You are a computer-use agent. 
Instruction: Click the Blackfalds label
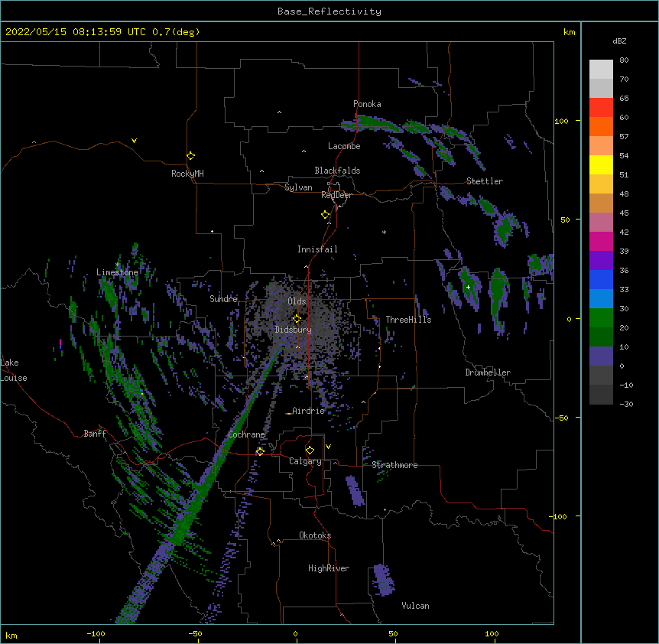(x=337, y=171)
